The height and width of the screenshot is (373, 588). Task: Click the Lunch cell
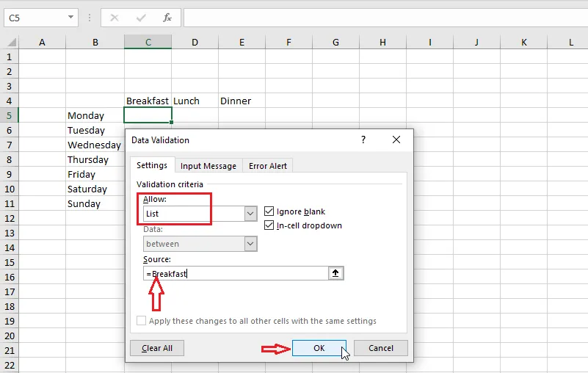coord(195,101)
